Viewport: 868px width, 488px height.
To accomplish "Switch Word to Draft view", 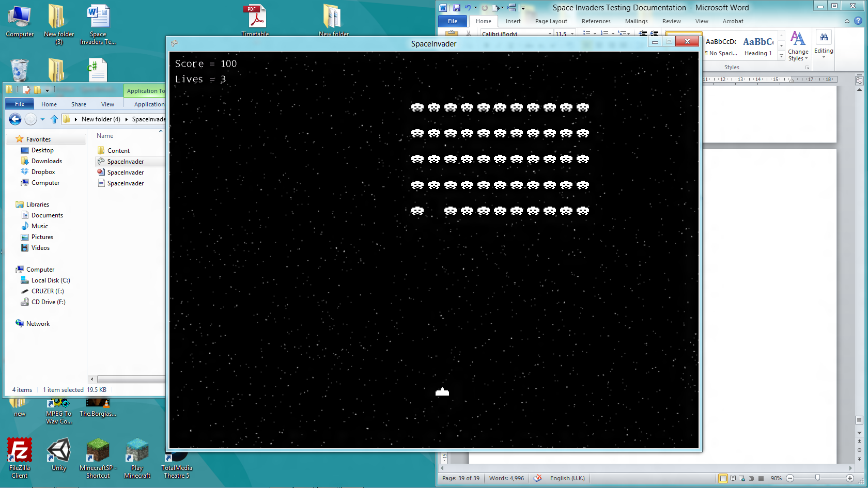I will pos(761,478).
